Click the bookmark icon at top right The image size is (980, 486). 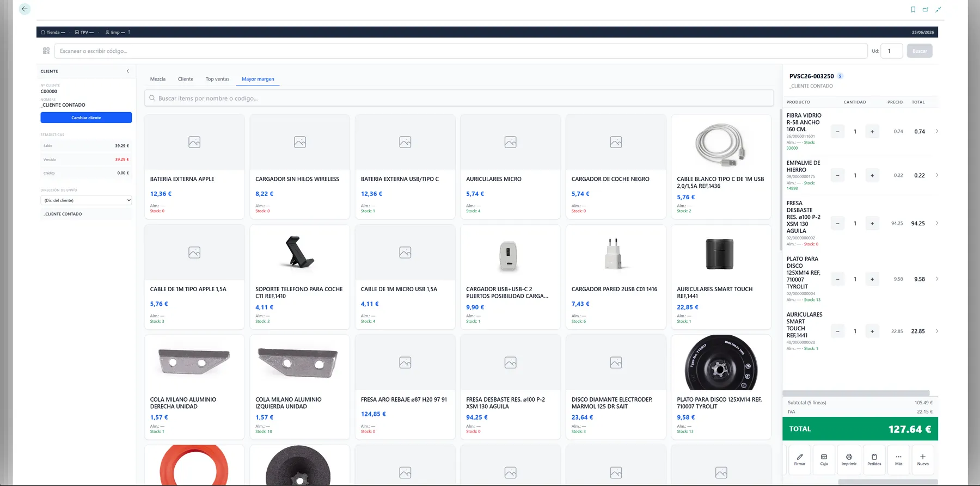(913, 9)
